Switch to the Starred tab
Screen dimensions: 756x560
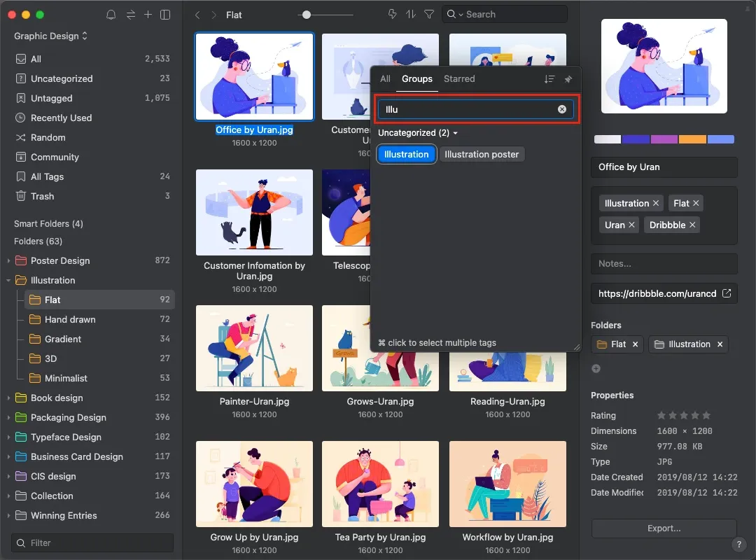pos(459,79)
